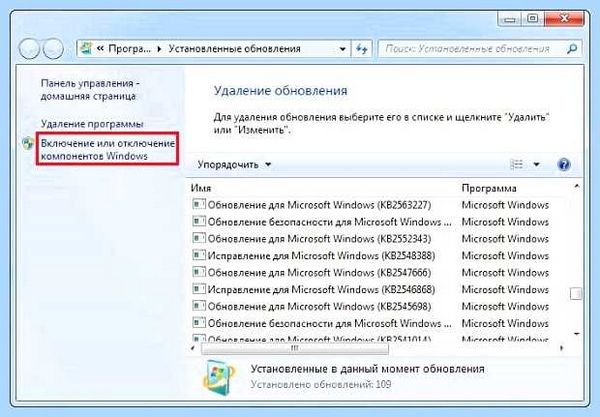600x417 pixels.
Task: Maximize the window
Action: 532,18
